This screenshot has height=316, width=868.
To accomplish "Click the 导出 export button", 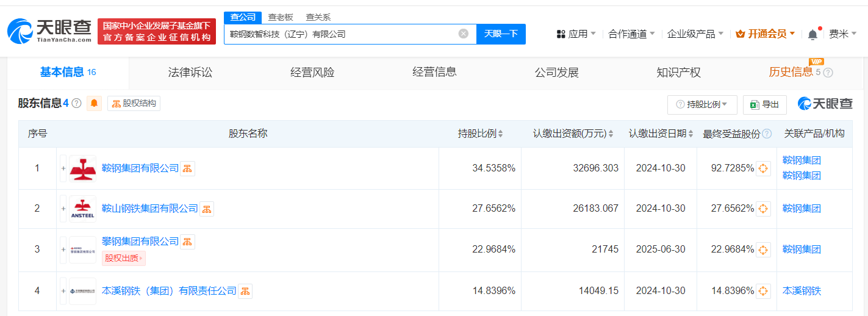I will click(764, 105).
